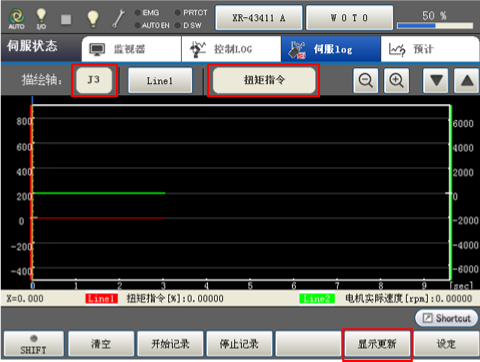The image size is (480, 362).
Task: Click the chart icon on 预计 tab
Action: 397,50
